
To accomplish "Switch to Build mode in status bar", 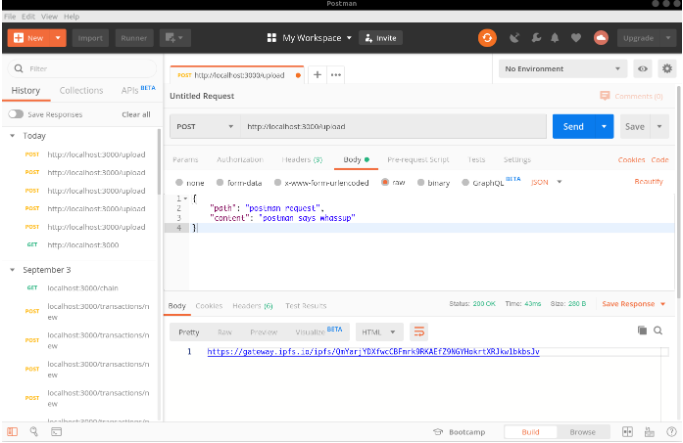I will (530, 432).
